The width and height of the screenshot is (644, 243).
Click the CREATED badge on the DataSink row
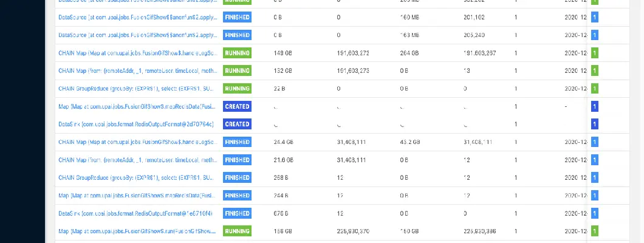237,124
